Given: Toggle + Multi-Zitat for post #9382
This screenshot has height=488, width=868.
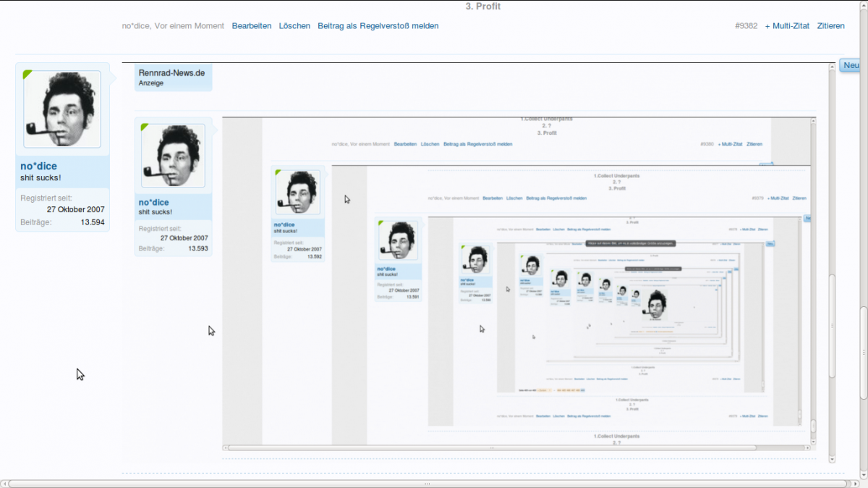Looking at the screenshot, I should [787, 26].
